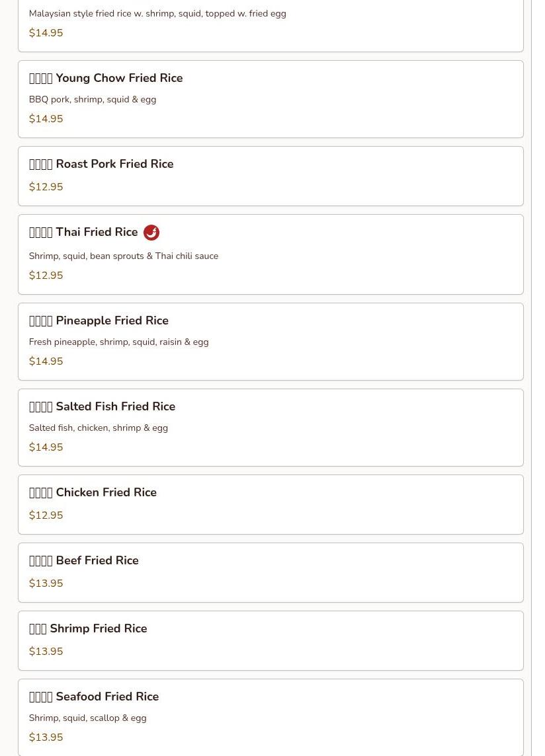Click the $14.95 price of Young Chow Fried Rice
Screen dimensions: 545x756
(x=46, y=119)
